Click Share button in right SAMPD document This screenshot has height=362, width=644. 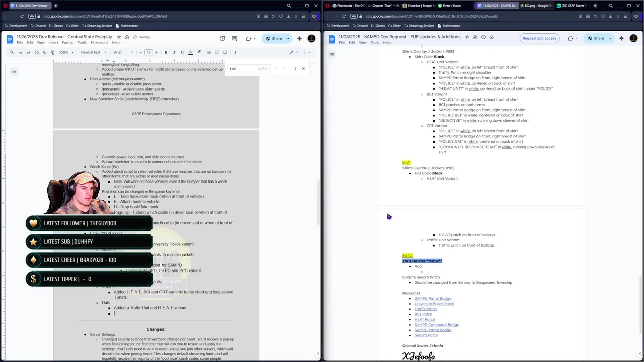596,38
